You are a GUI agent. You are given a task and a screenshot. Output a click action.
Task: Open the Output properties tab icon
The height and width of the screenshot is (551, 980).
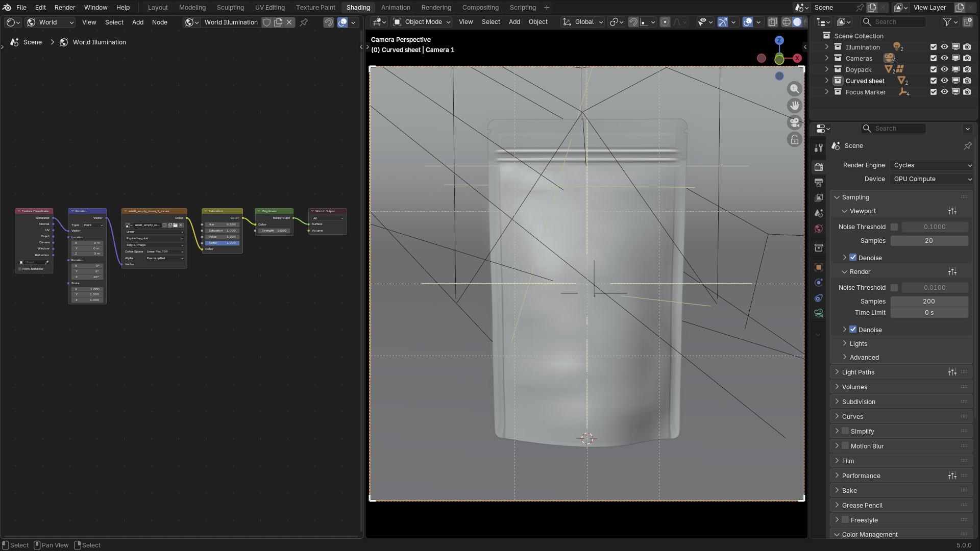pos(819,182)
